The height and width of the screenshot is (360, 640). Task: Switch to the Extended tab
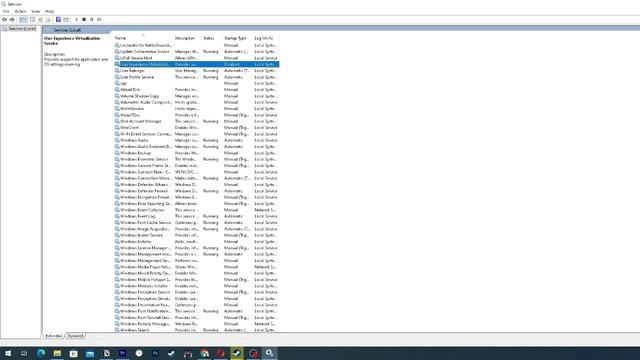pyautogui.click(x=53, y=336)
